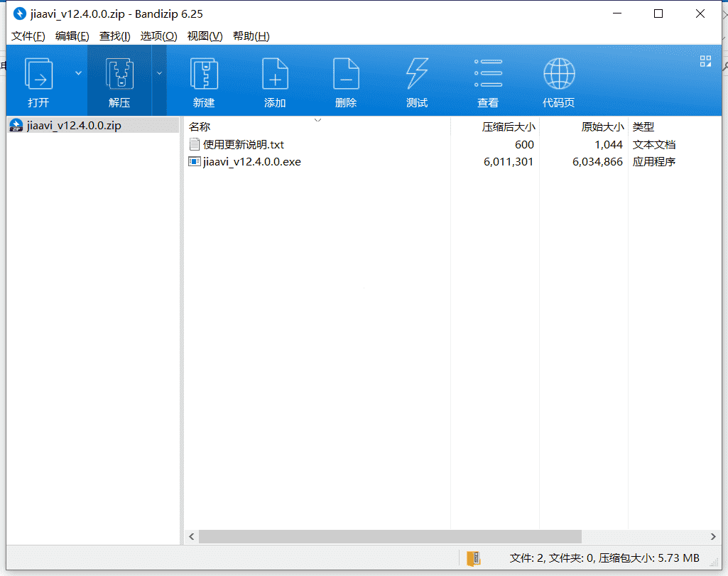This screenshot has height=576, width=728.
Task: Minimize the Bandizip window
Action: point(617,14)
